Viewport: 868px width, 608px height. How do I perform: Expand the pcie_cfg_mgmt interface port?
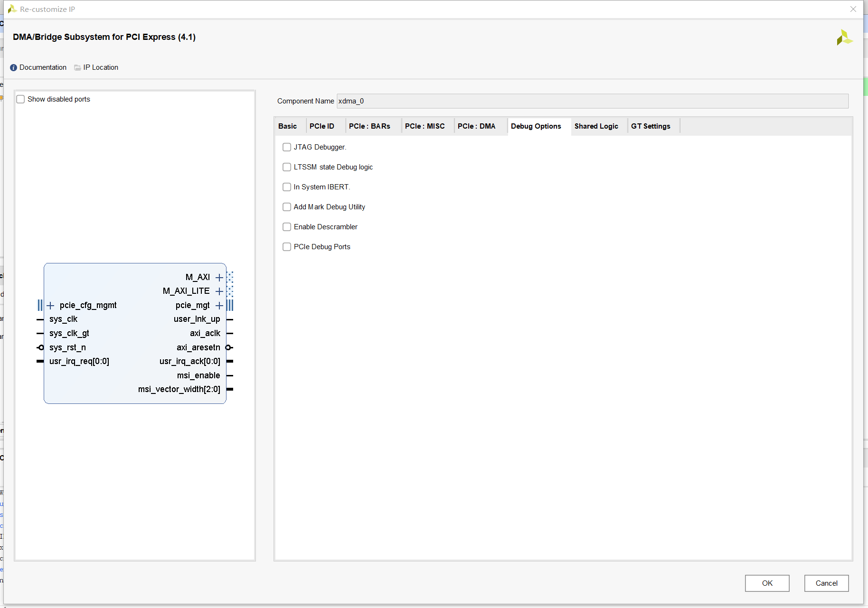coord(51,305)
